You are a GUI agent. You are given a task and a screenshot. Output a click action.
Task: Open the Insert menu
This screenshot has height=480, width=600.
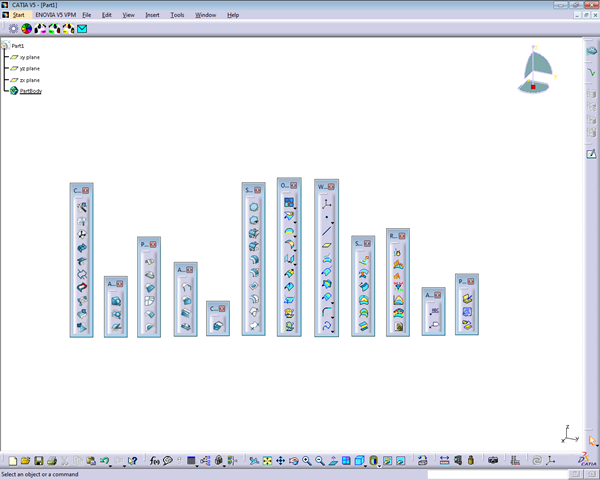[x=152, y=15]
